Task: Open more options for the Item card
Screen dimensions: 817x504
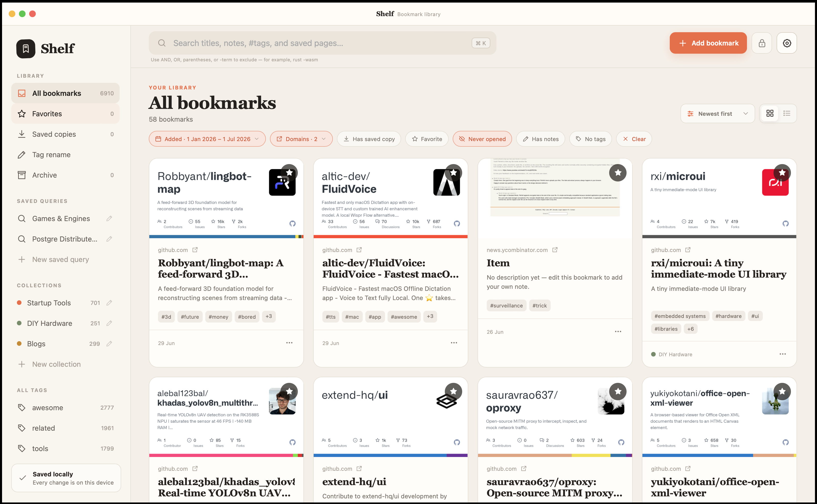Action: click(x=618, y=331)
